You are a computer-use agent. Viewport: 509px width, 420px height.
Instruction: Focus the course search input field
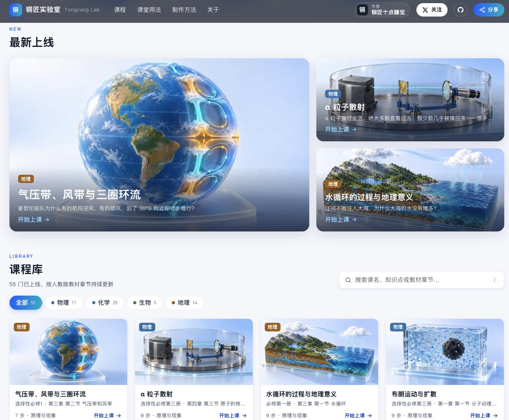point(422,280)
